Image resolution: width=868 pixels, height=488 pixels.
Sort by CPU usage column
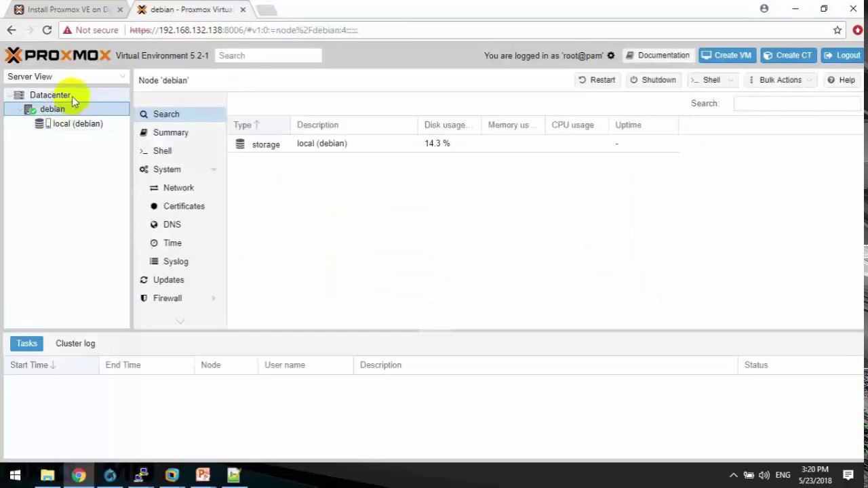(x=576, y=125)
